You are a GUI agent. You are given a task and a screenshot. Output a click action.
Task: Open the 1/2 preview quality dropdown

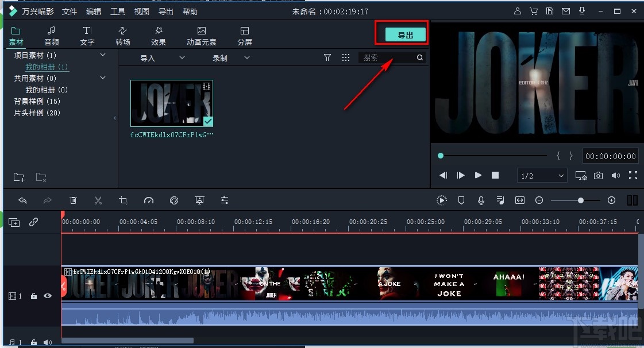coord(542,176)
